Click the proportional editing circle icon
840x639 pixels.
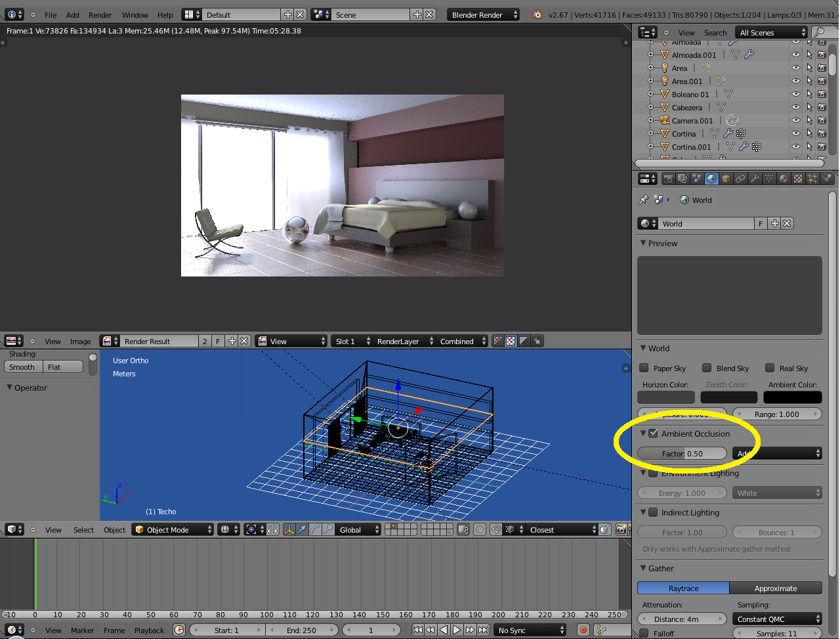480,529
